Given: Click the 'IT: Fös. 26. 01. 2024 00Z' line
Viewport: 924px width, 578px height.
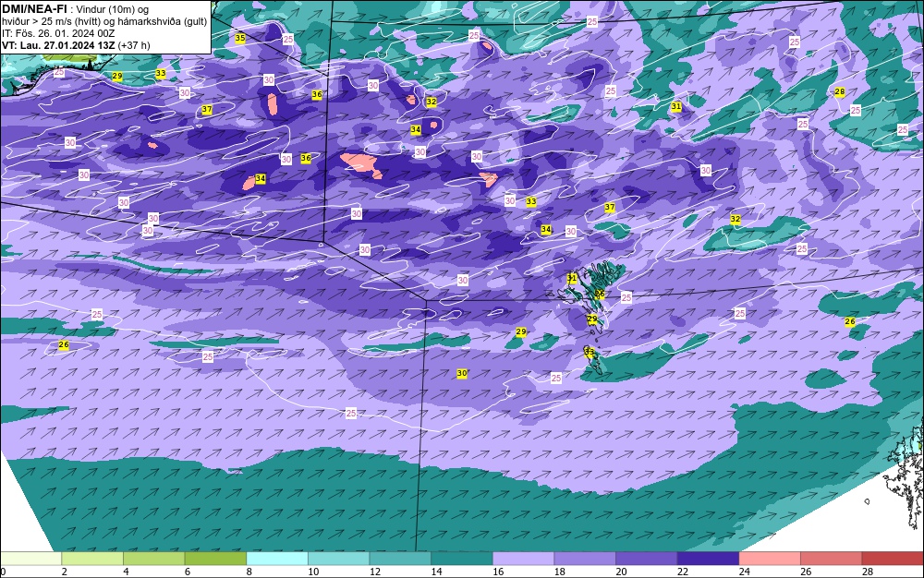Looking at the screenshot, I should (x=57, y=33).
